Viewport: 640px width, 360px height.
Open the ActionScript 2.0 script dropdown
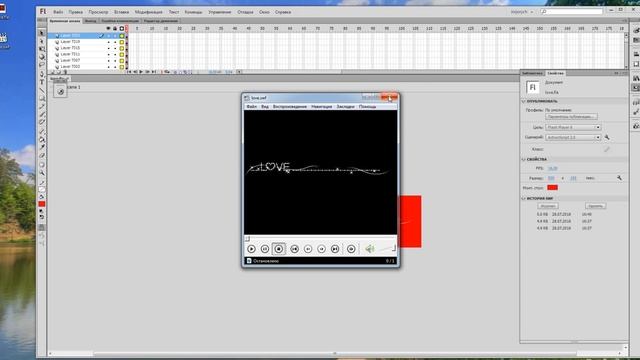(573, 138)
